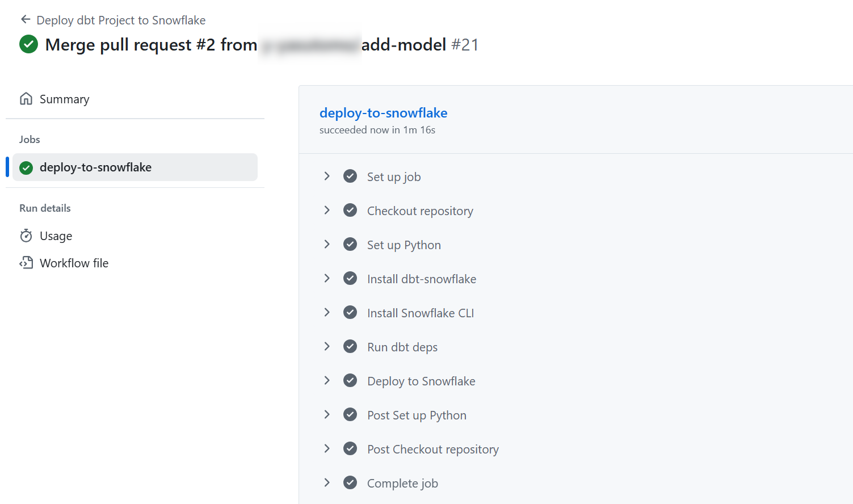Open the deploy-to-snowflake job heading link
This screenshot has width=853, height=504.
(x=383, y=113)
